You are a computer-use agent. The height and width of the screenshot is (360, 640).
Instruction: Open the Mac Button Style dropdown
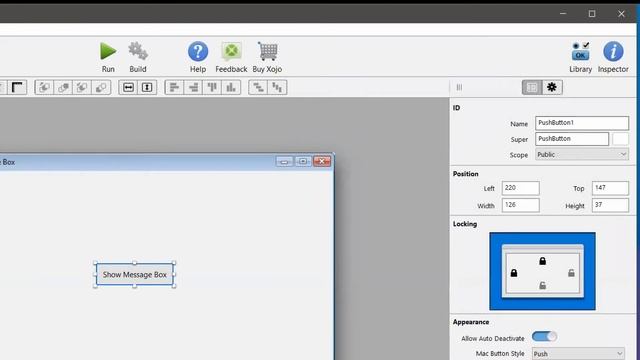coord(578,353)
